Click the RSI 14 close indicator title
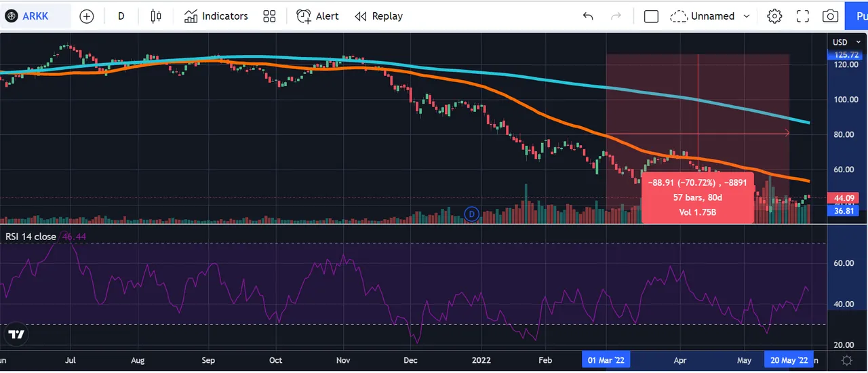Screen dimensions: 868x373 [31, 237]
